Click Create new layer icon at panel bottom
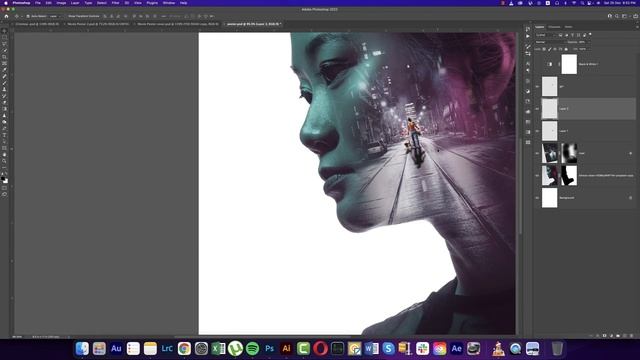 pos(625,336)
